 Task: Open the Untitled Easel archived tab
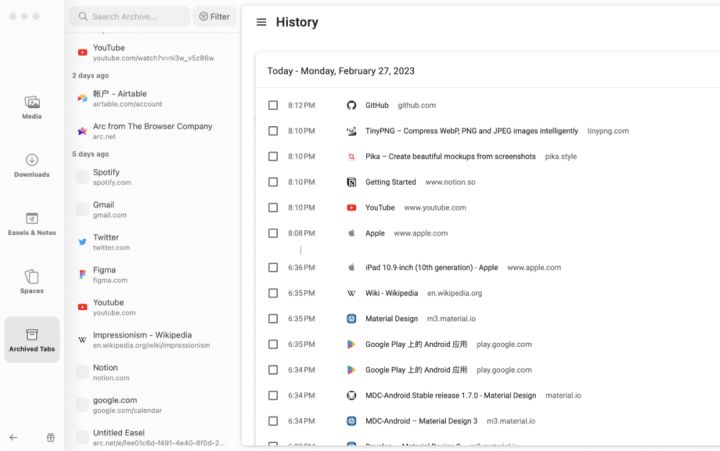(153, 437)
